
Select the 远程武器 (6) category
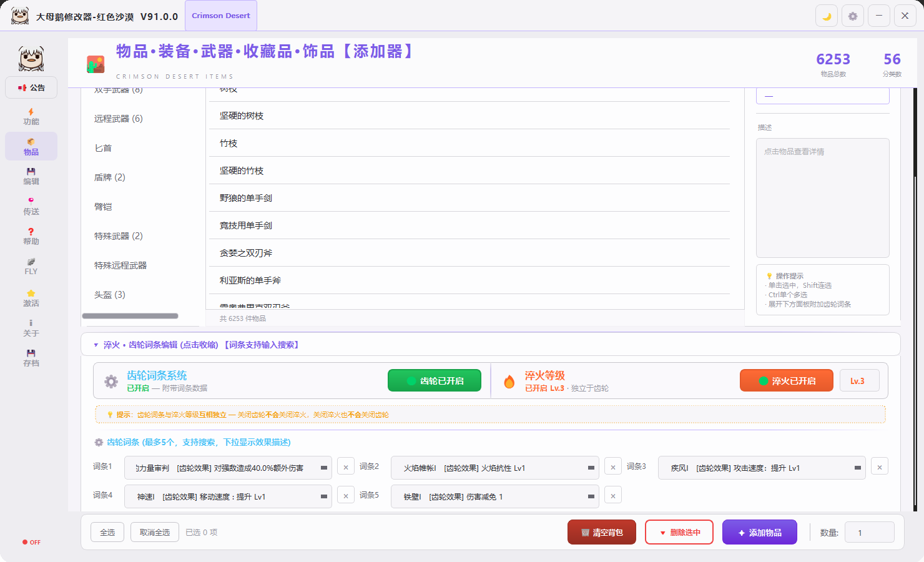tap(119, 119)
